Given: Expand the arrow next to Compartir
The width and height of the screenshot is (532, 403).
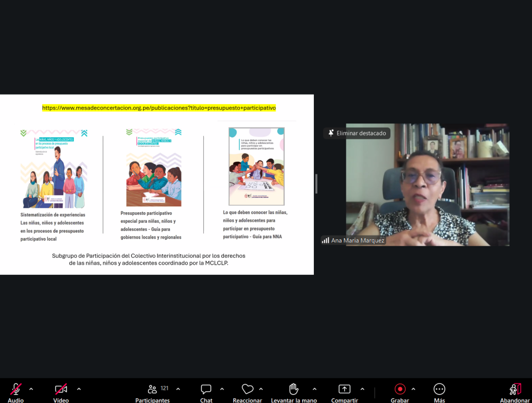Looking at the screenshot, I should 362,389.
